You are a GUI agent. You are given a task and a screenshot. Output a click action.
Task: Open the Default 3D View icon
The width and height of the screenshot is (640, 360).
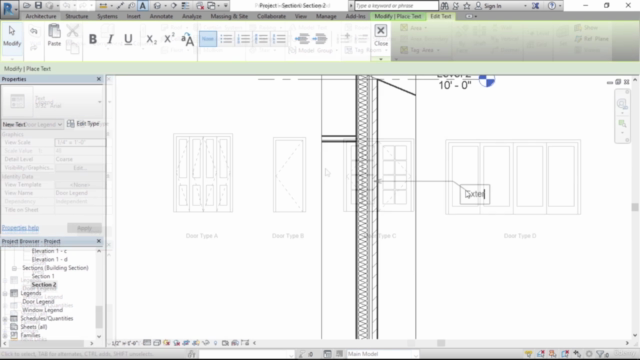click(x=157, y=6)
